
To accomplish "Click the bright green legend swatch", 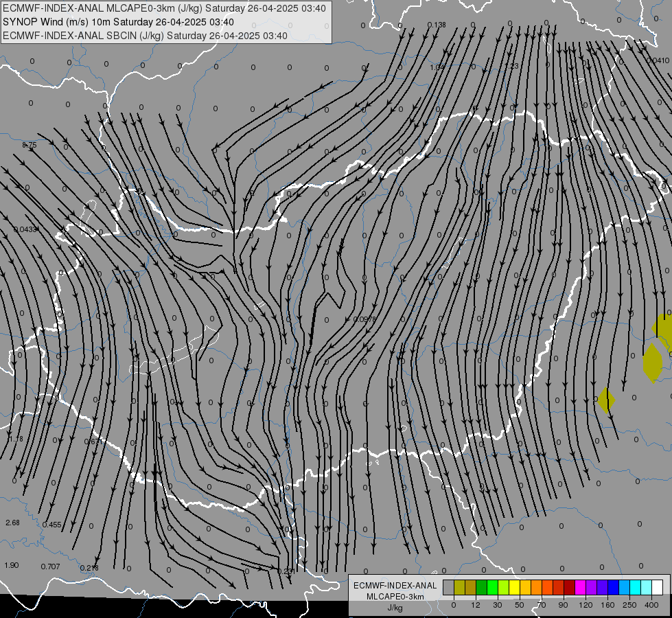I will tap(492, 587).
